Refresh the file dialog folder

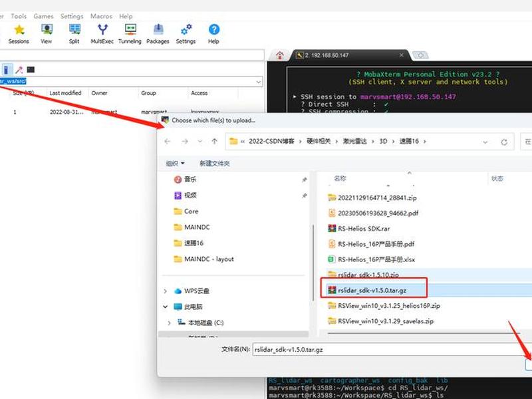click(x=504, y=142)
